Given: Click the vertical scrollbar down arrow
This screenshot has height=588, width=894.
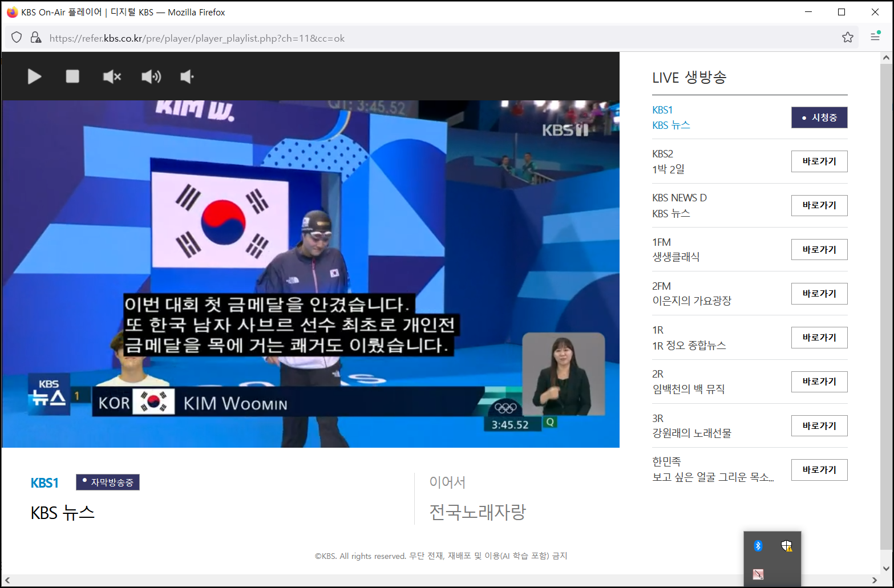Looking at the screenshot, I should pyautogui.click(x=886, y=568).
